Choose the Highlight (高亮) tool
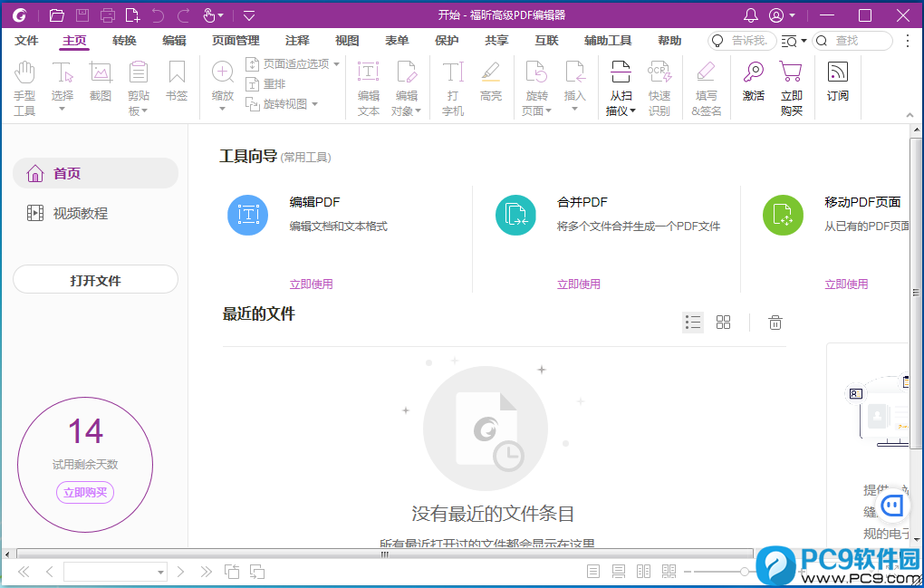The height and width of the screenshot is (588, 924). [490, 82]
